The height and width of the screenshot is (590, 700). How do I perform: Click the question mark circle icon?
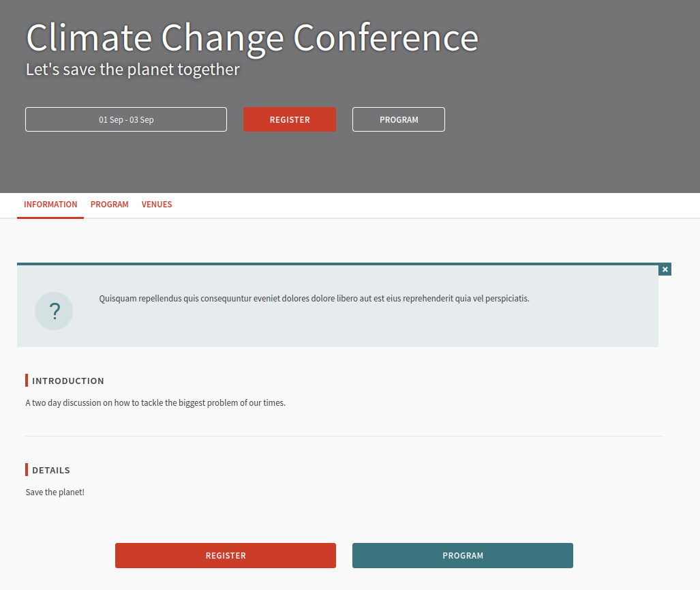tap(54, 311)
